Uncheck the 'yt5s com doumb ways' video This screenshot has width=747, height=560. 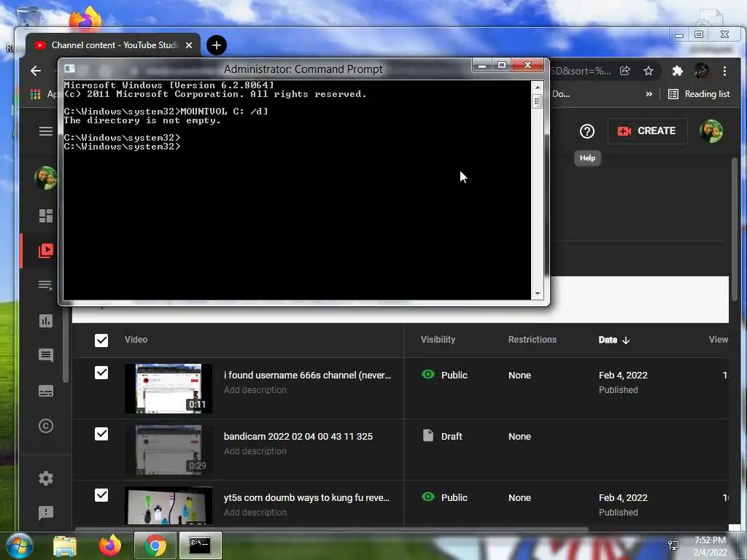[101, 495]
